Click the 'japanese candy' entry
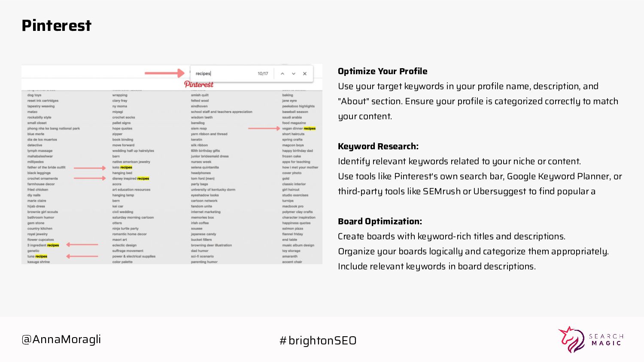This screenshot has height=362, width=644. point(204,234)
